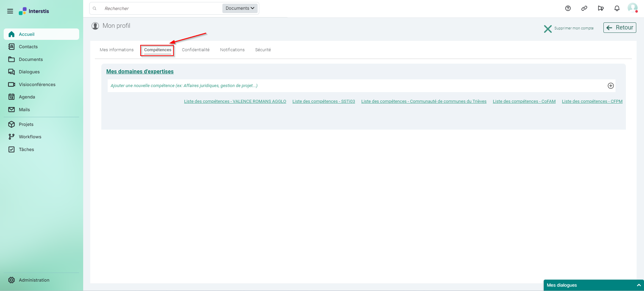Screen dimensions: 644x291
Task: Click the link chain icon in header
Action: point(584,8)
